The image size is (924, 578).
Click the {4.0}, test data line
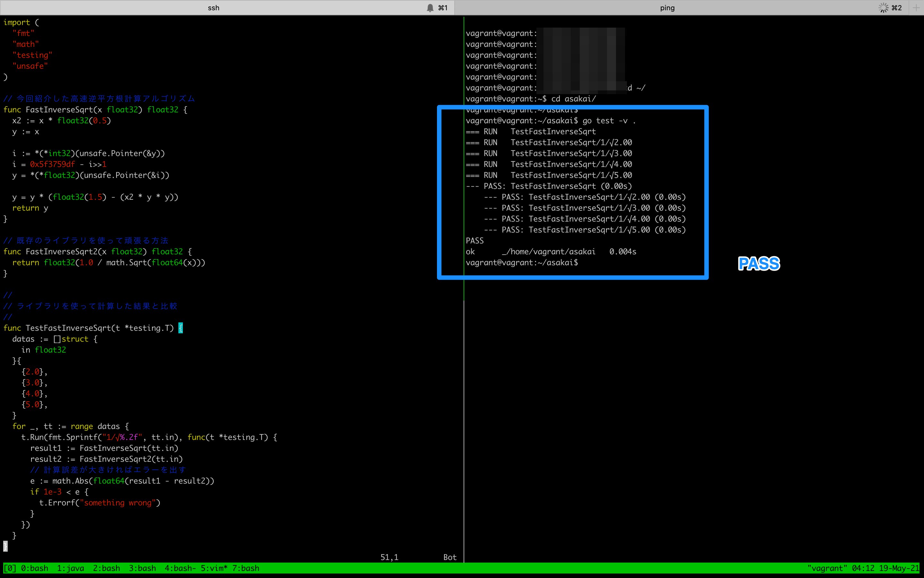34,394
